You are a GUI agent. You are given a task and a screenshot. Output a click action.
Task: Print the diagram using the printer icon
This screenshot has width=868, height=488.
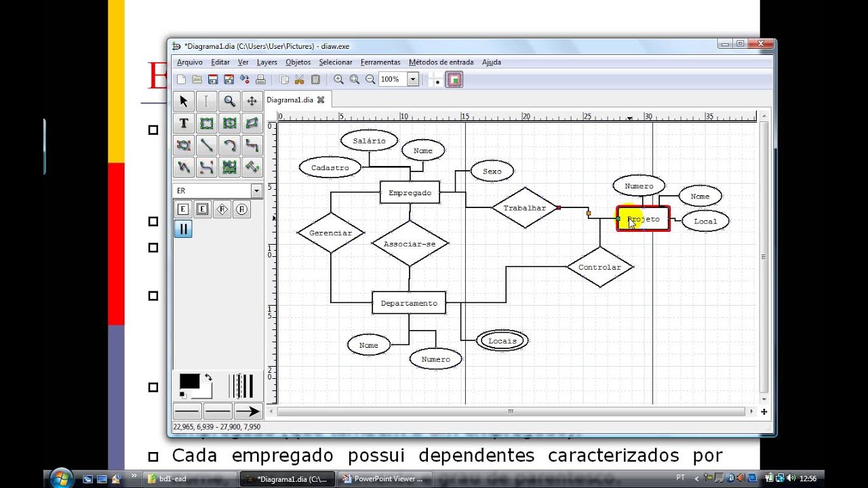[260, 79]
